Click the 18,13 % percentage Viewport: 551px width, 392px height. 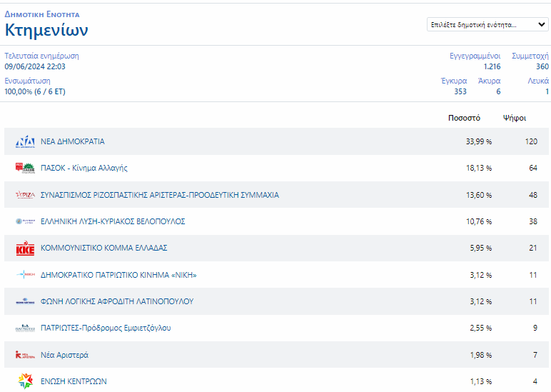click(x=479, y=168)
